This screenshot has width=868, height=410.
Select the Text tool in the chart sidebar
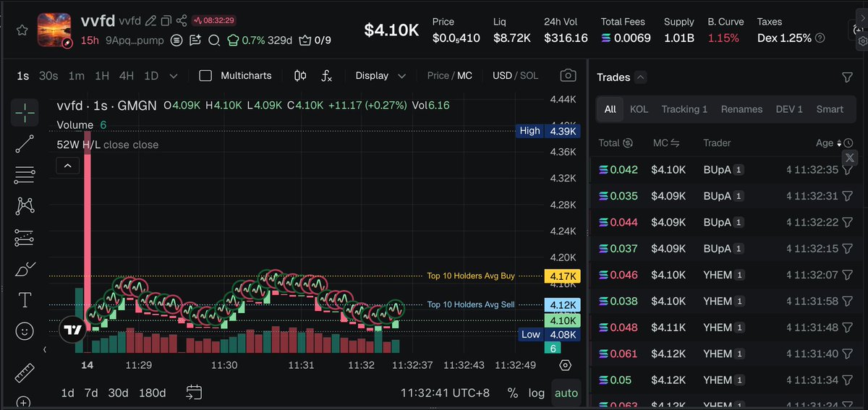coord(25,299)
